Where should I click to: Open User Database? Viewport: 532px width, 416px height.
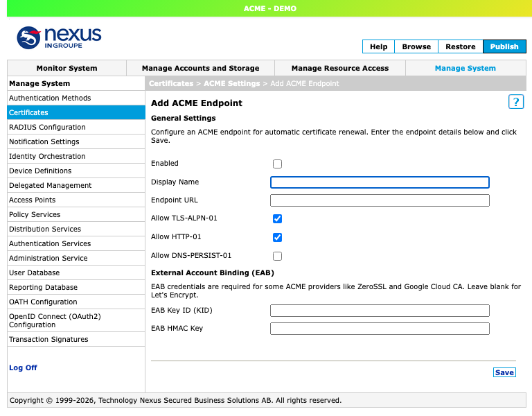(x=76, y=273)
